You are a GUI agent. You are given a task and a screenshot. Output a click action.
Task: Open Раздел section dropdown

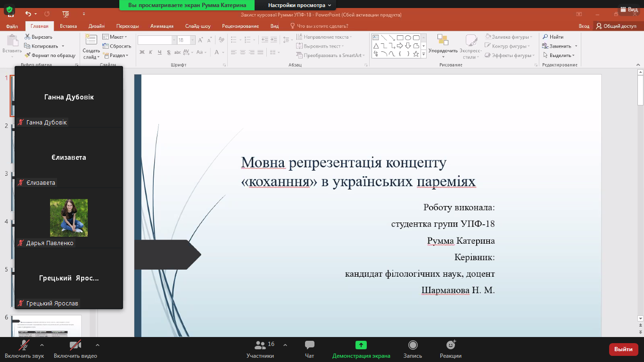(116, 55)
